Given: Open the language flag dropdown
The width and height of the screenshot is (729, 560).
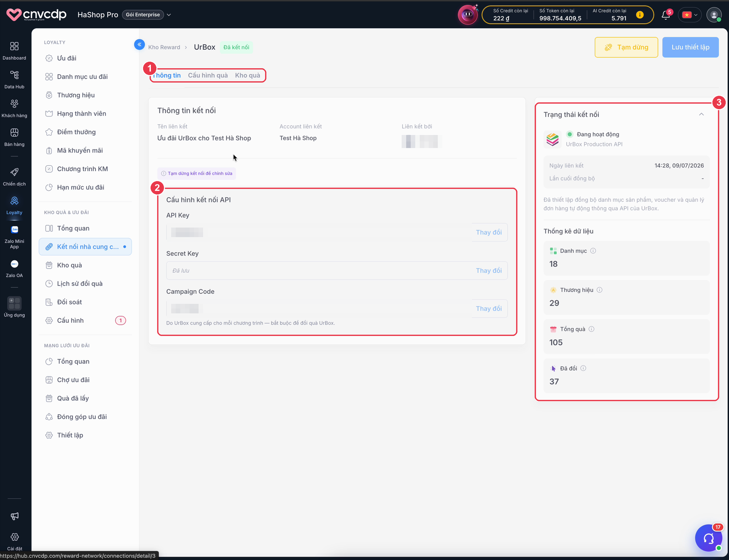Looking at the screenshot, I should tap(690, 15).
